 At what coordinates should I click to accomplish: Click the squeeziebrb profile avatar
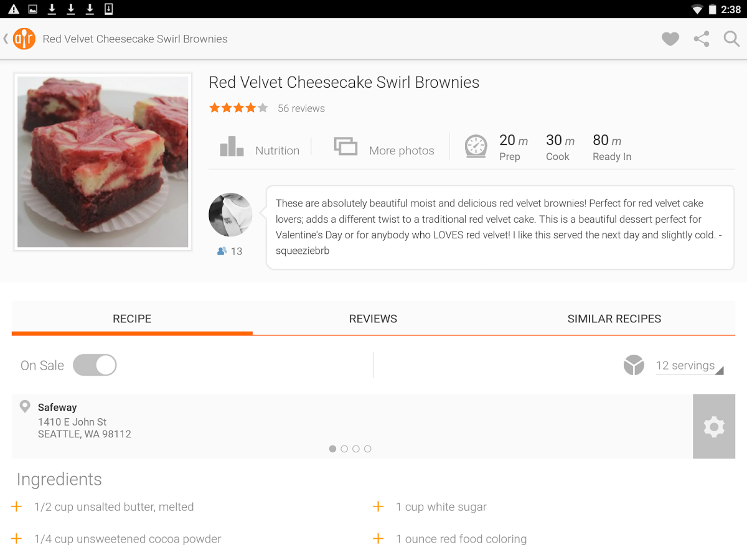pos(230,215)
